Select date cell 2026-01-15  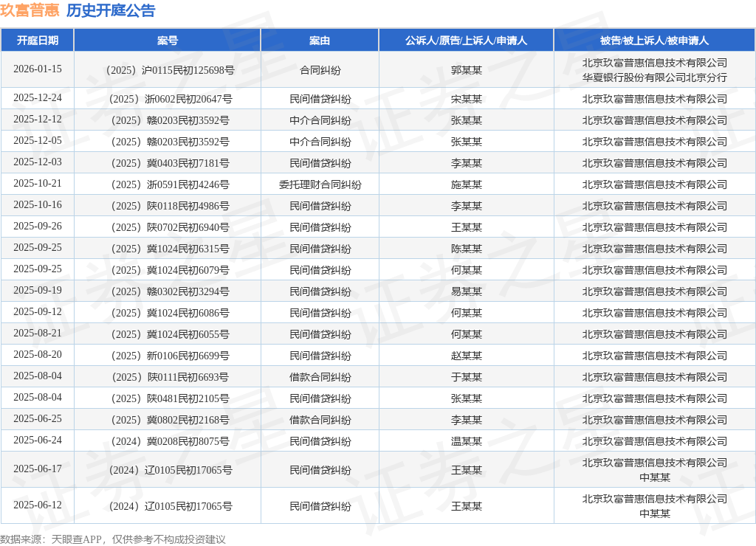(38, 69)
